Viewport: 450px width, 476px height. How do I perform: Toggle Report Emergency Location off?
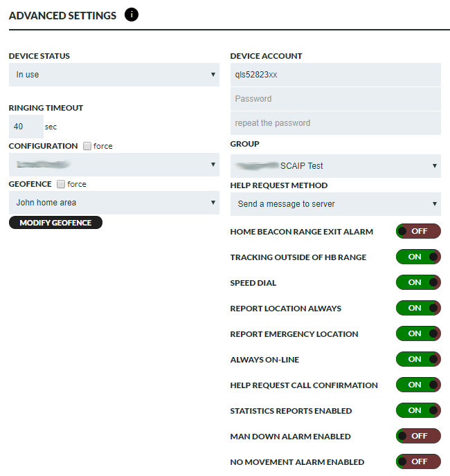pyautogui.click(x=418, y=333)
